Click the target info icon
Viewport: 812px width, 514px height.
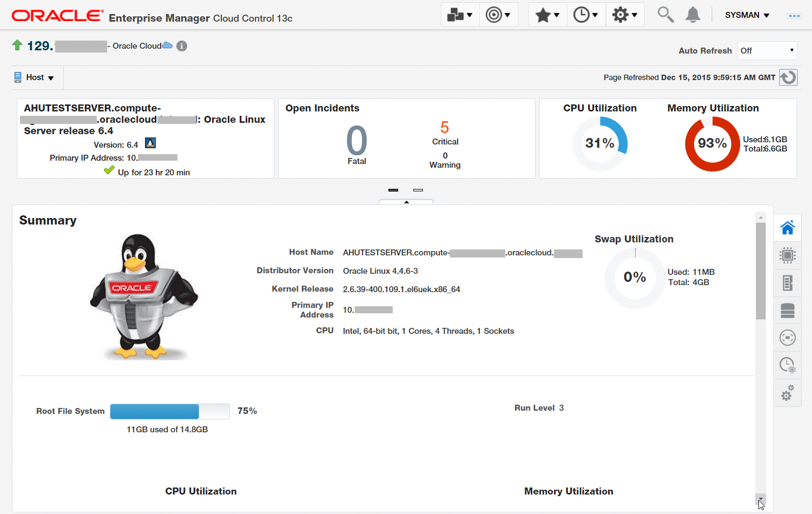tap(182, 46)
